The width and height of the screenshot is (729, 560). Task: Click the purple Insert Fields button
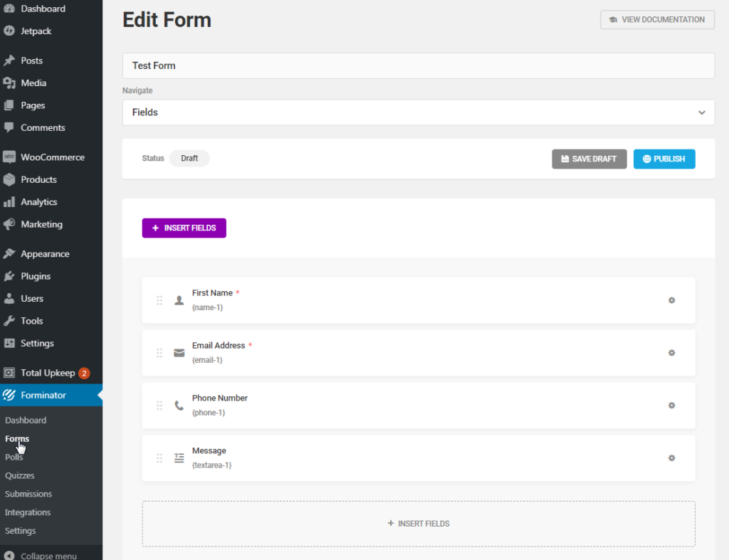click(x=184, y=228)
